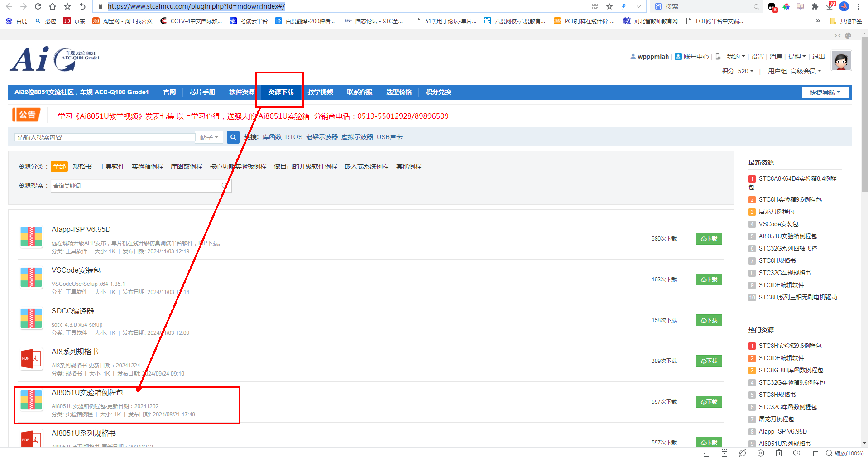Click the 公告 announcement badge
This screenshot has width=868, height=458.
click(x=27, y=115)
